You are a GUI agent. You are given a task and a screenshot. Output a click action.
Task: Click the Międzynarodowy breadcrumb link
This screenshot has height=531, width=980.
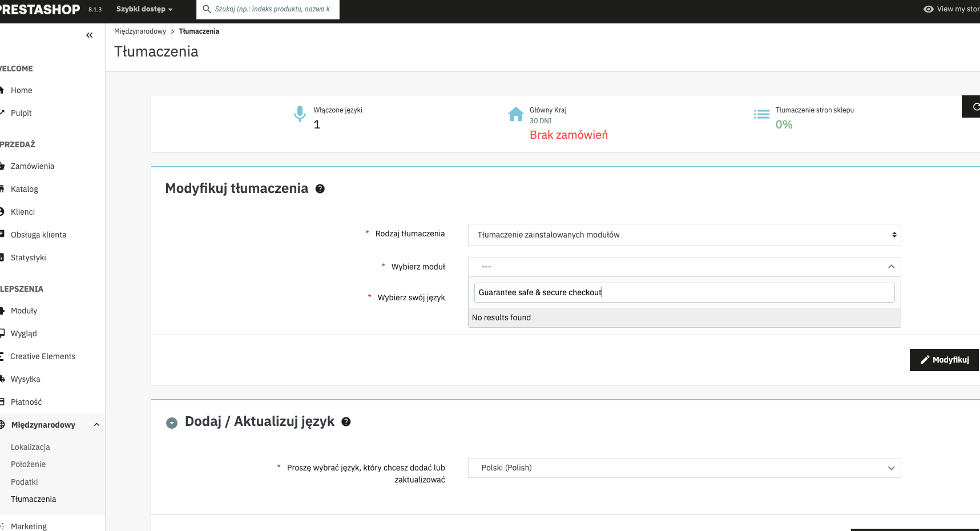[140, 31]
